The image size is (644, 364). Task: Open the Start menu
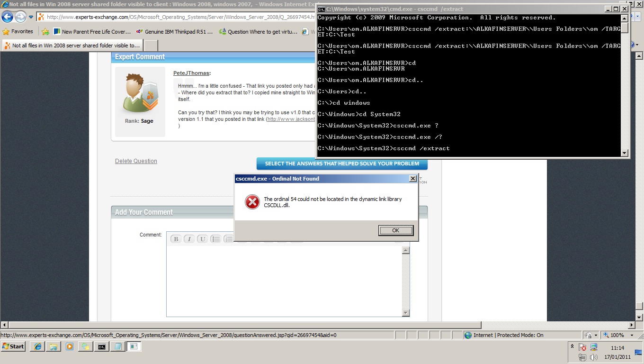13,346
